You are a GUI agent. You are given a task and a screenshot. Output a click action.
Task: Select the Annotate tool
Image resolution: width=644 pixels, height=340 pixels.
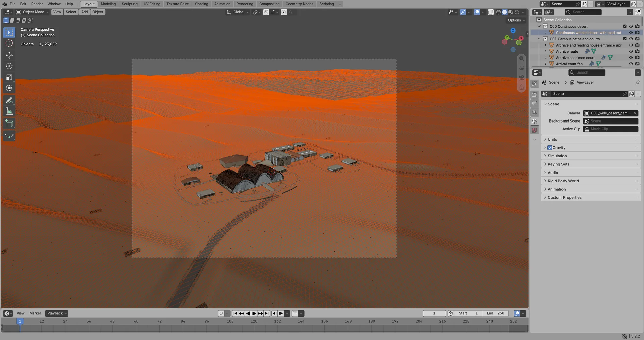9,100
